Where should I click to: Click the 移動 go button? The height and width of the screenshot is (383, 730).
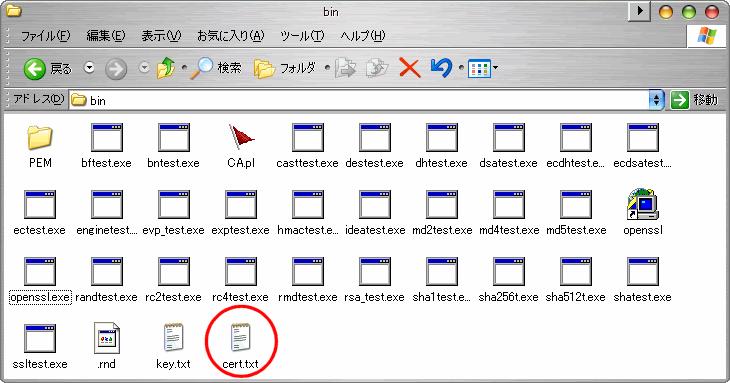694,100
